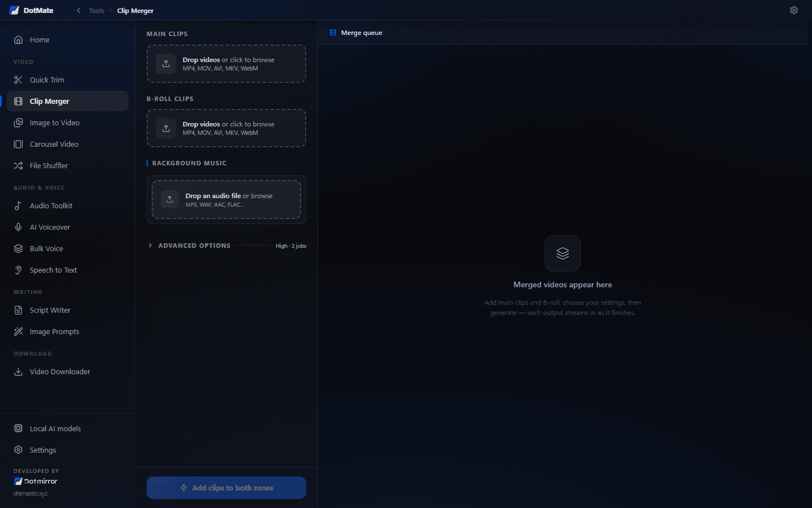This screenshot has height=508, width=812.
Task: Open AI Voiceover microphone icon
Action: point(18,227)
